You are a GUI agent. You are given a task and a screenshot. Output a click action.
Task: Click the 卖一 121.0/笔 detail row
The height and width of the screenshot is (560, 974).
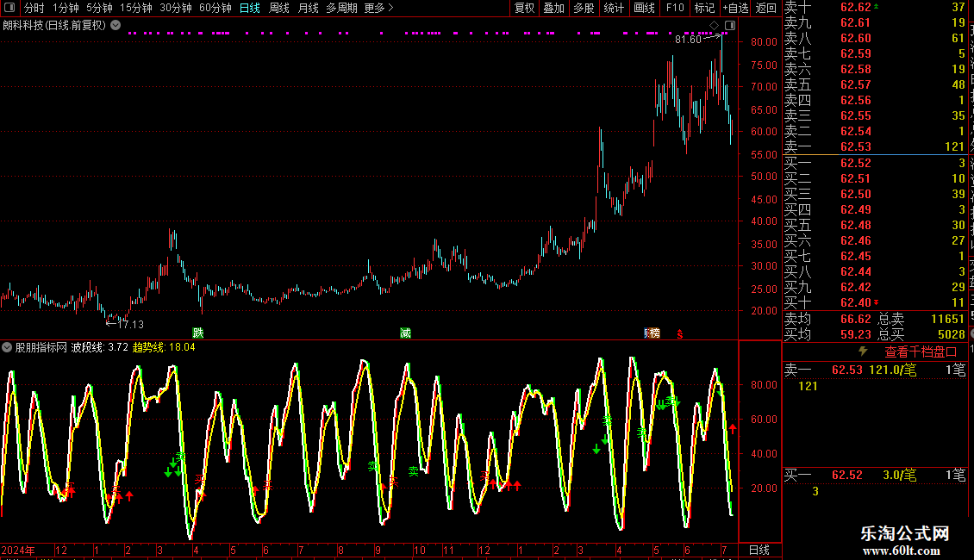[875, 370]
